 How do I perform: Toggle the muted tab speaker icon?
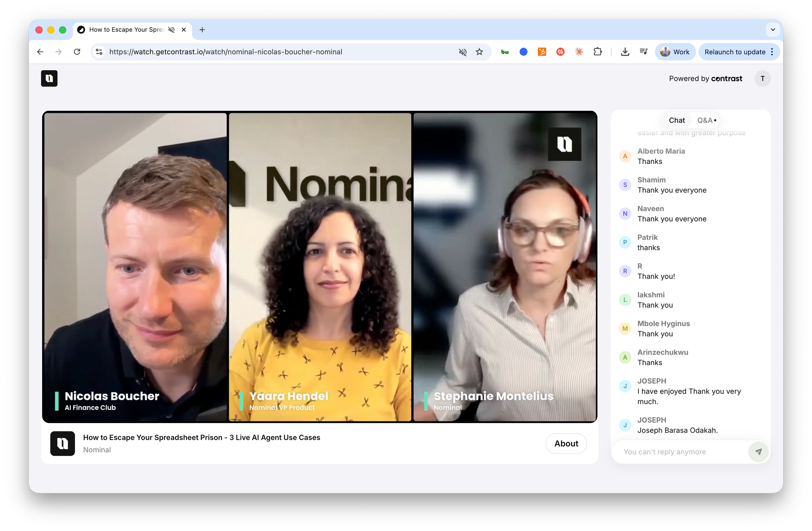171,30
